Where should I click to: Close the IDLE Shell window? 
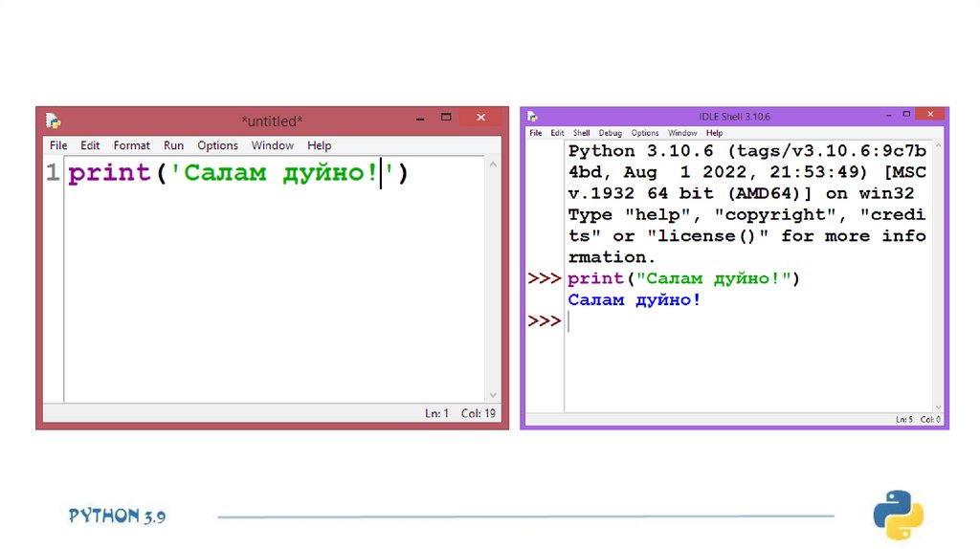click(x=928, y=114)
